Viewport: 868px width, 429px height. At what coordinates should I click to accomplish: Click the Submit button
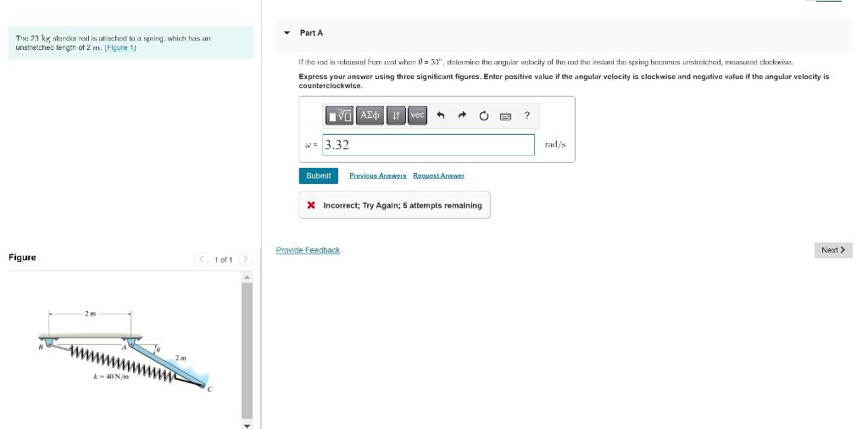[319, 175]
